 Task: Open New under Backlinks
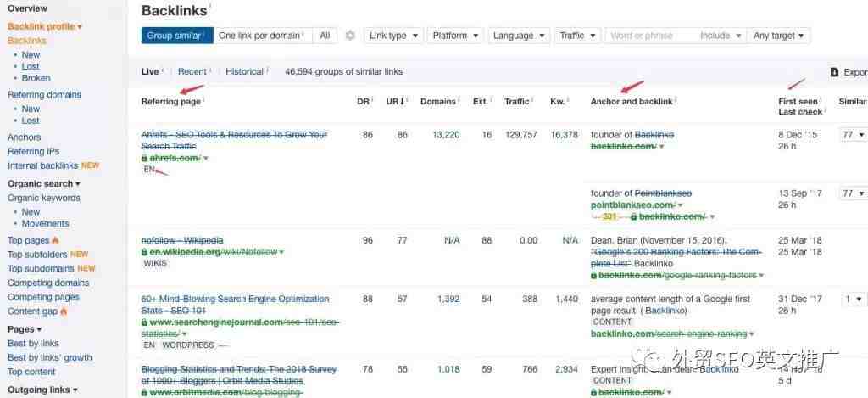(31, 55)
